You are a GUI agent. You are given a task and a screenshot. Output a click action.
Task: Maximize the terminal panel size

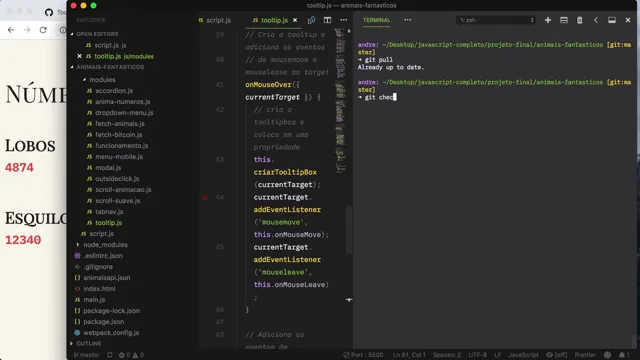612,20
